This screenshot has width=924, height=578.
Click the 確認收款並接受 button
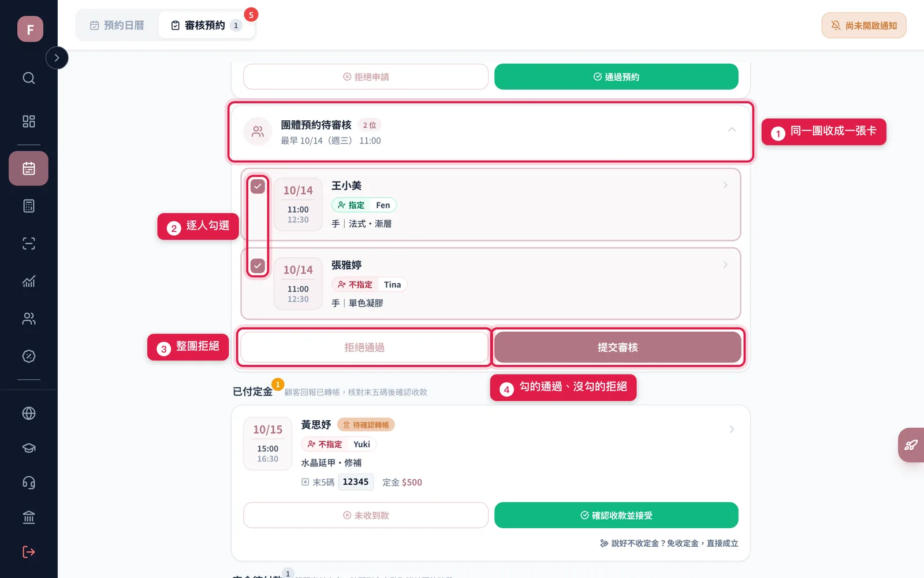click(616, 515)
